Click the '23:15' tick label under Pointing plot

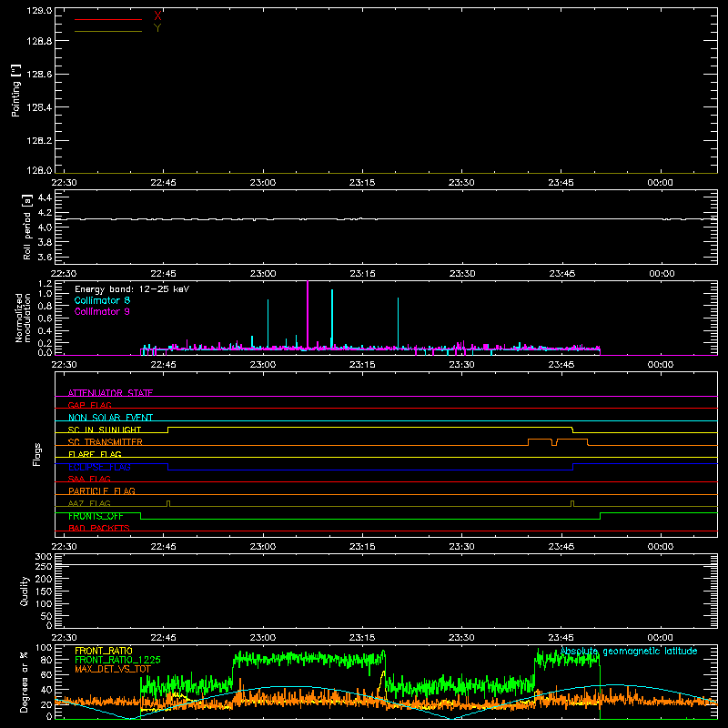(x=362, y=183)
